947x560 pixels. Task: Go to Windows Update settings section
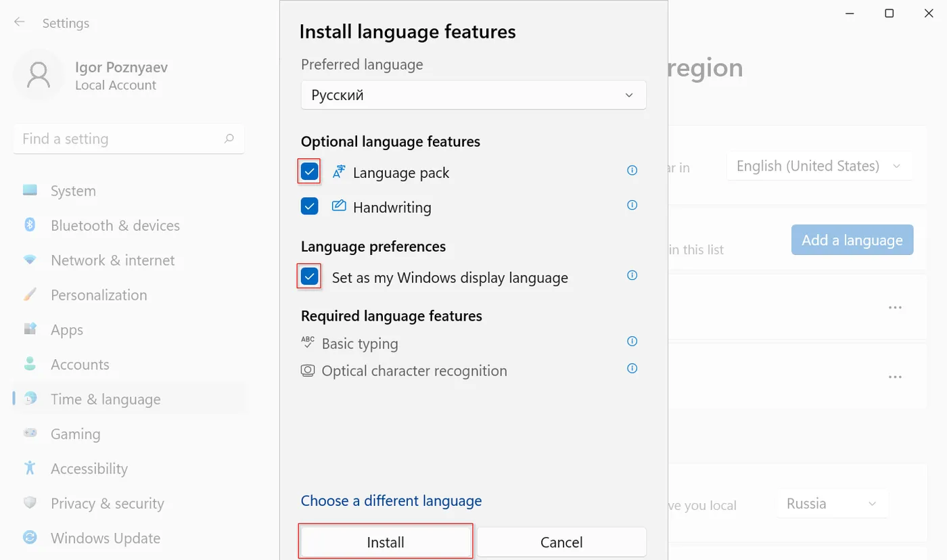(x=106, y=538)
